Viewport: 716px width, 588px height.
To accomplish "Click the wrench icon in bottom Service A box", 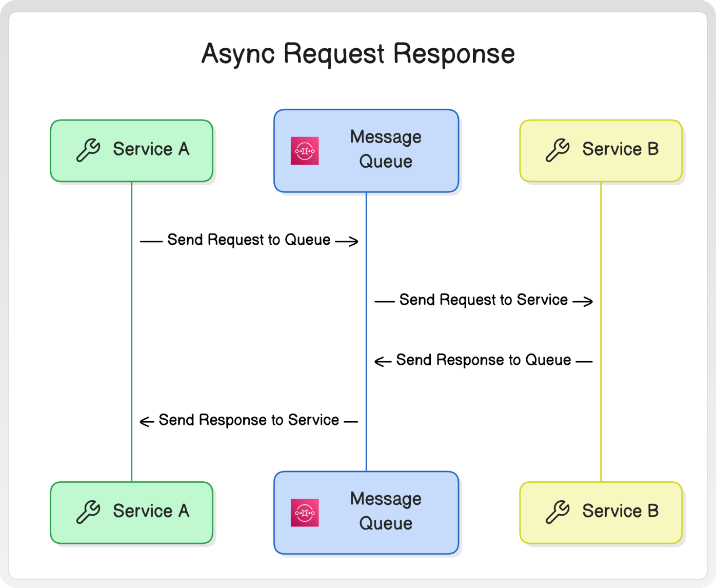I will click(x=88, y=512).
